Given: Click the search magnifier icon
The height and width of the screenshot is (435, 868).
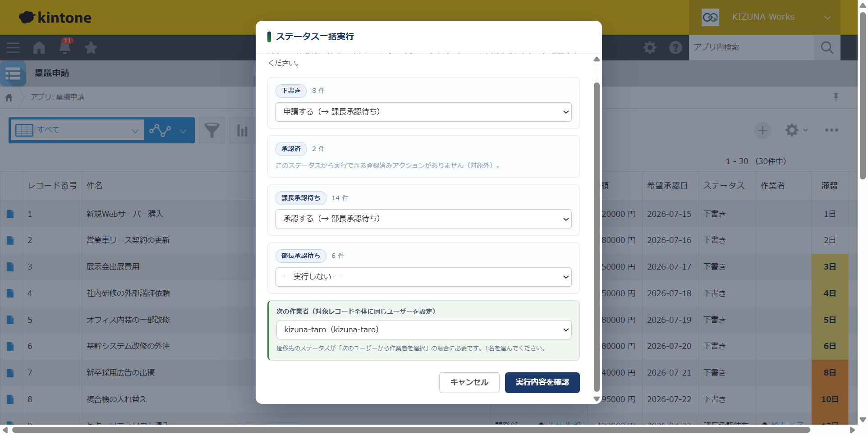Looking at the screenshot, I should tap(827, 47).
